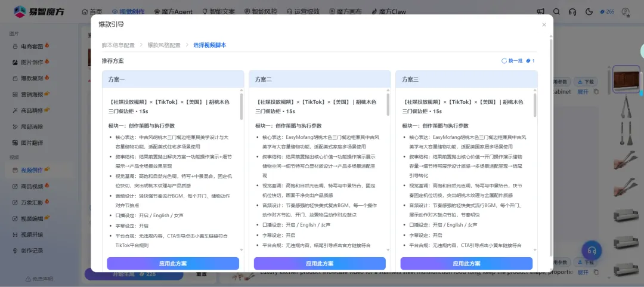644x287 pixels.
Task: Click the headset support icon in header
Action: tap(572, 11)
